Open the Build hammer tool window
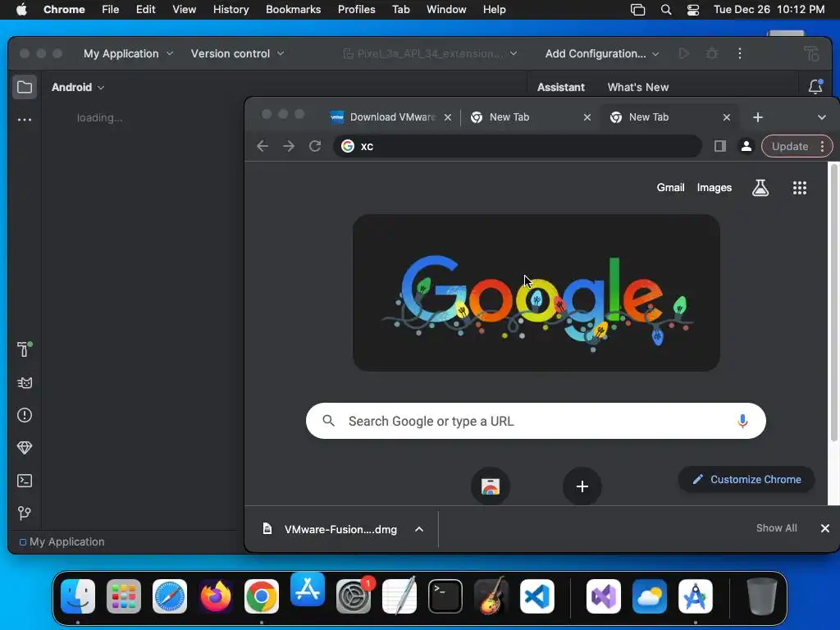The height and width of the screenshot is (630, 840). (25, 349)
